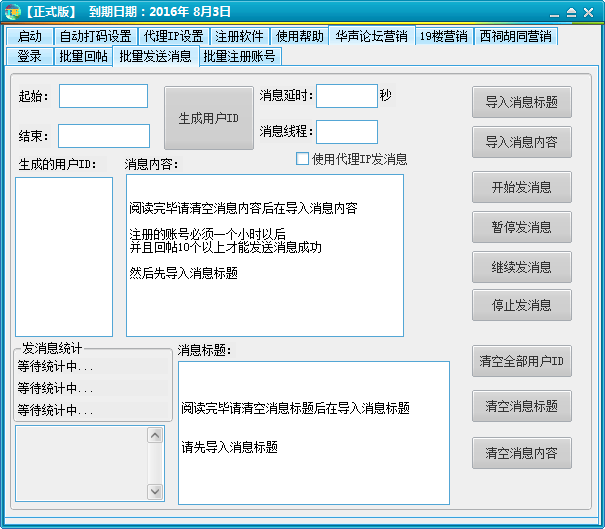
Task: Click the 清空全部用户ID button
Action: [521, 361]
